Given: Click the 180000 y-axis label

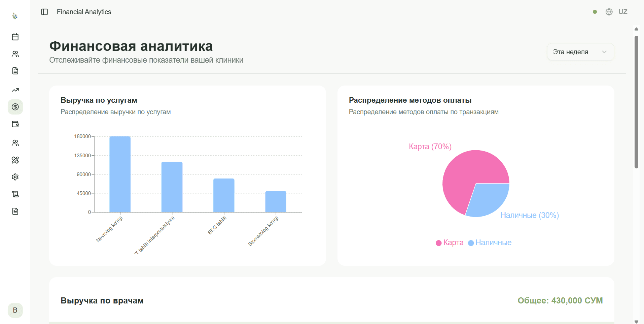Looking at the screenshot, I should (82, 136).
